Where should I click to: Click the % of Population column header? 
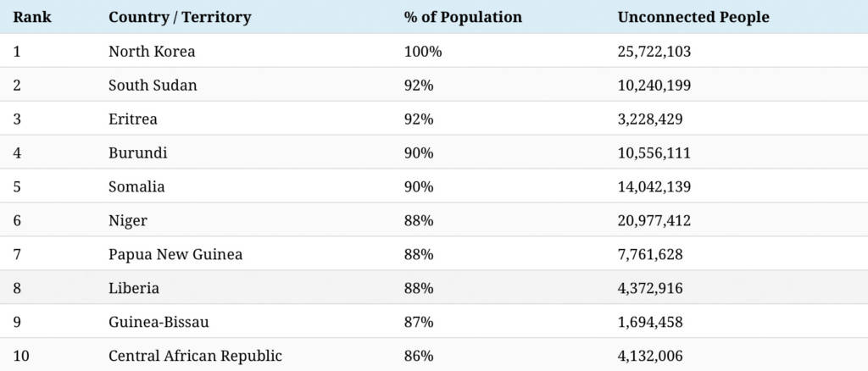[x=463, y=17]
